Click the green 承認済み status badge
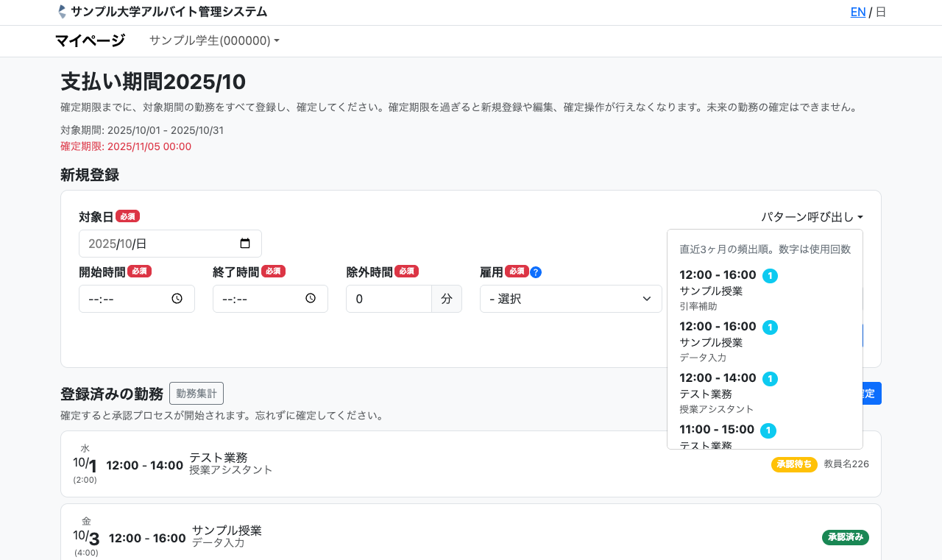The width and height of the screenshot is (942, 560). [845, 537]
